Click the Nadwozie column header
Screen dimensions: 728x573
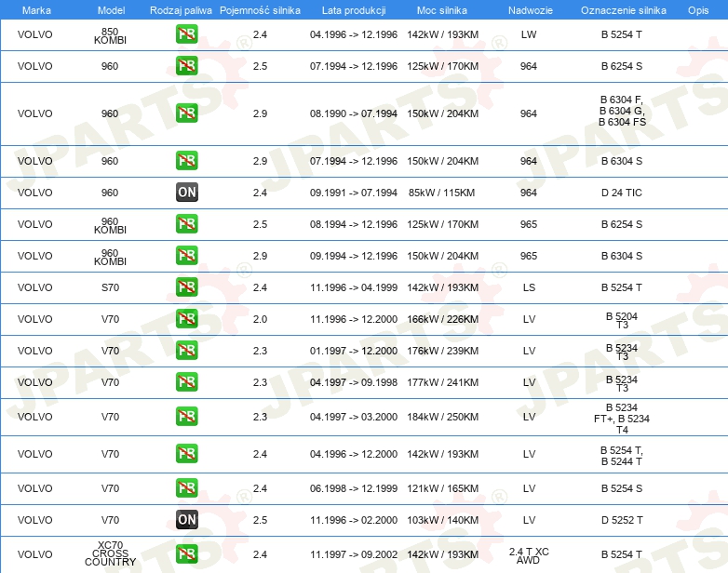[531, 10]
